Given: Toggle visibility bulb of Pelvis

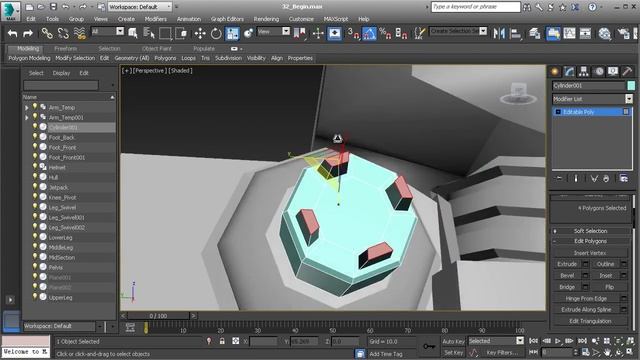Looking at the screenshot, I should point(35,267).
